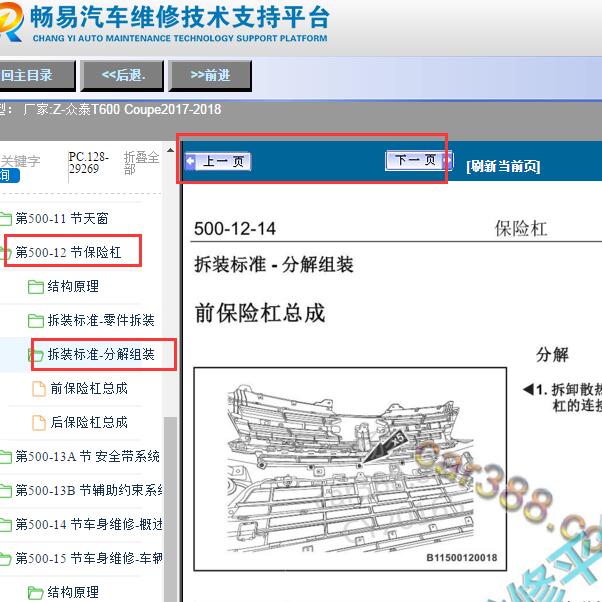Click folder icon next to 拆装标准-零件拆装
This screenshot has height=602, width=602.
pyautogui.click(x=36, y=321)
